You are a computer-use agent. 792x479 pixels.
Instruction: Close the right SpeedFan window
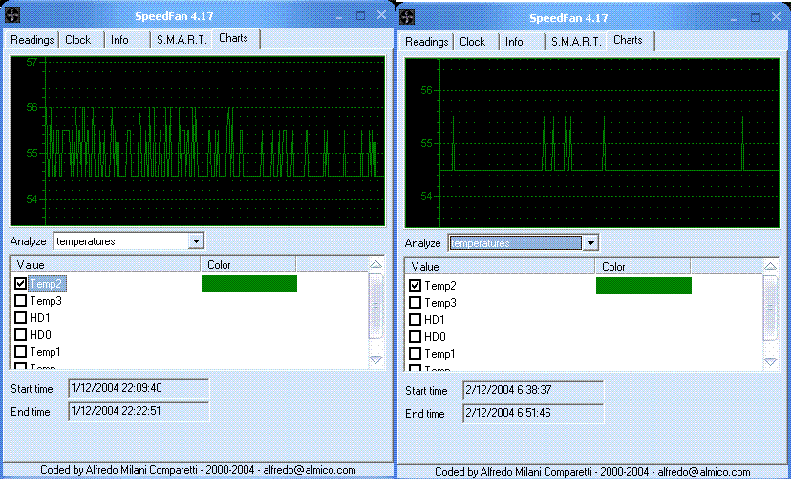(x=777, y=17)
